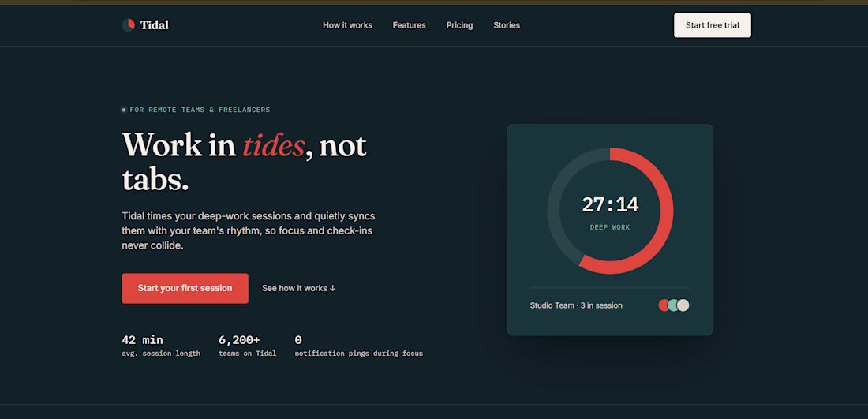
Task: Click the Start free trial button
Action: [712, 25]
